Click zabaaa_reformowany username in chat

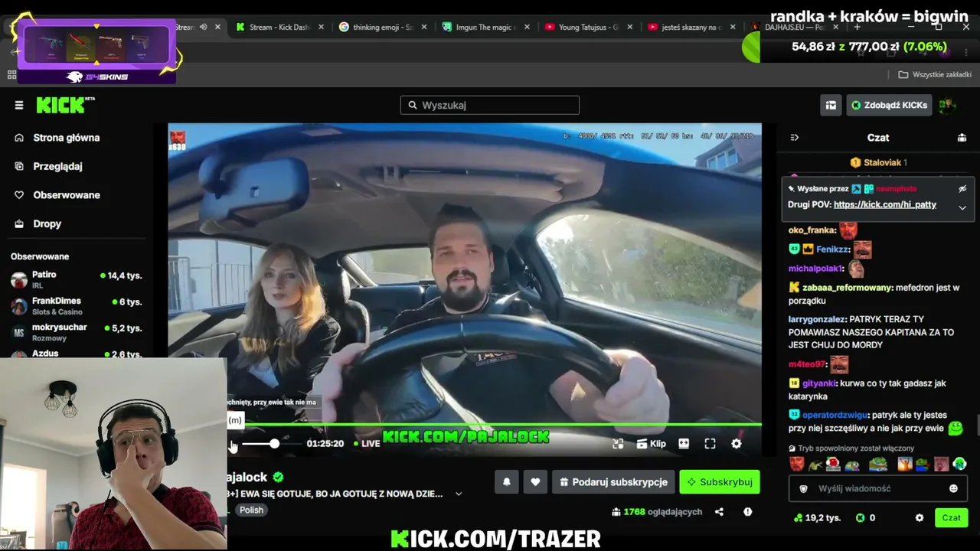point(848,288)
